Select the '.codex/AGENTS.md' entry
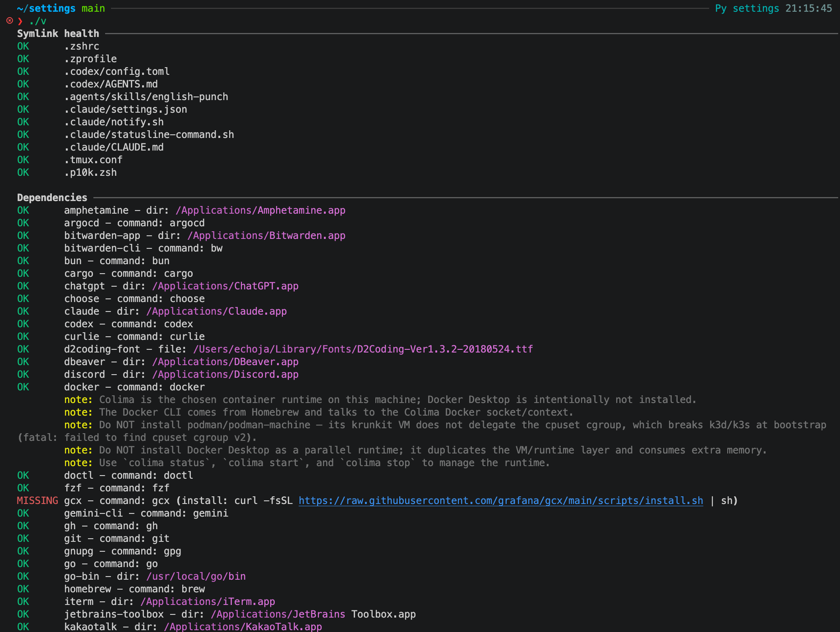This screenshot has height=632, width=840. click(x=111, y=84)
